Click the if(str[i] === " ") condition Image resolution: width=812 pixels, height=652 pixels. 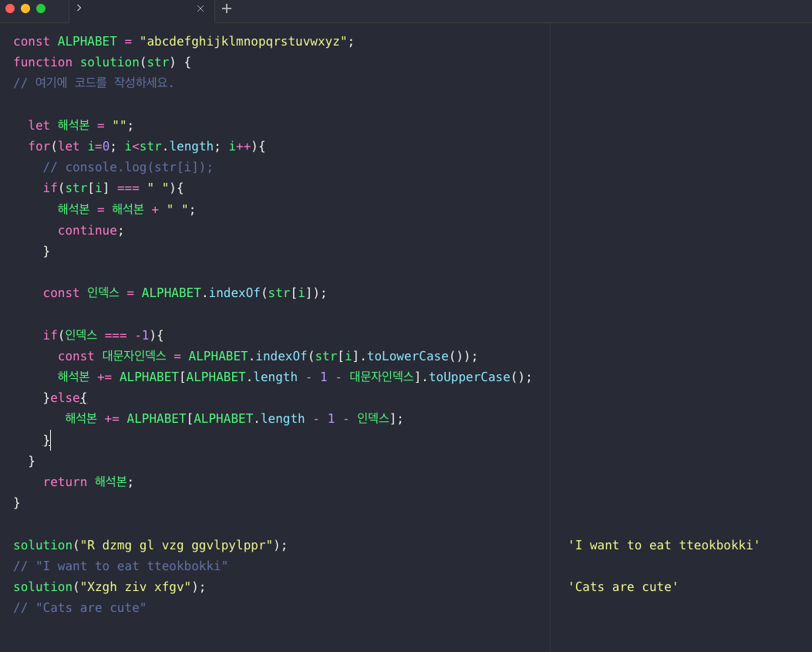click(x=113, y=187)
